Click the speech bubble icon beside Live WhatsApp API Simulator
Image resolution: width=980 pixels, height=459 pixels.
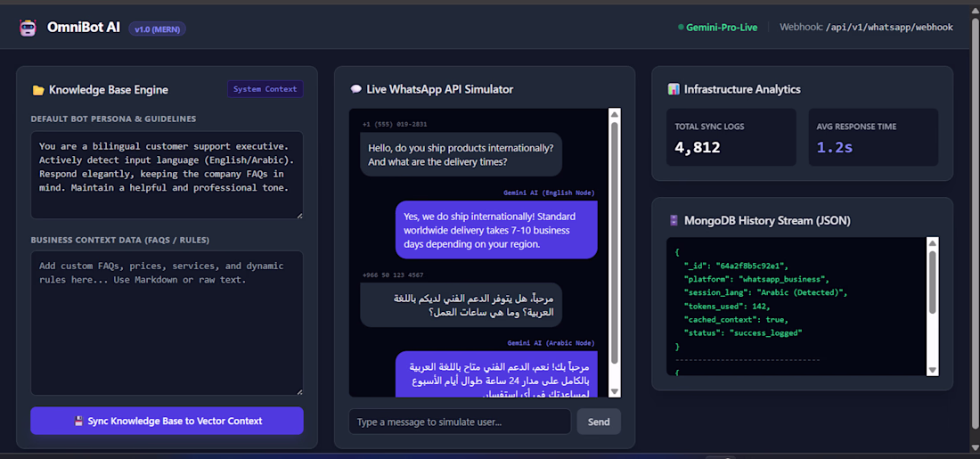[x=355, y=89]
